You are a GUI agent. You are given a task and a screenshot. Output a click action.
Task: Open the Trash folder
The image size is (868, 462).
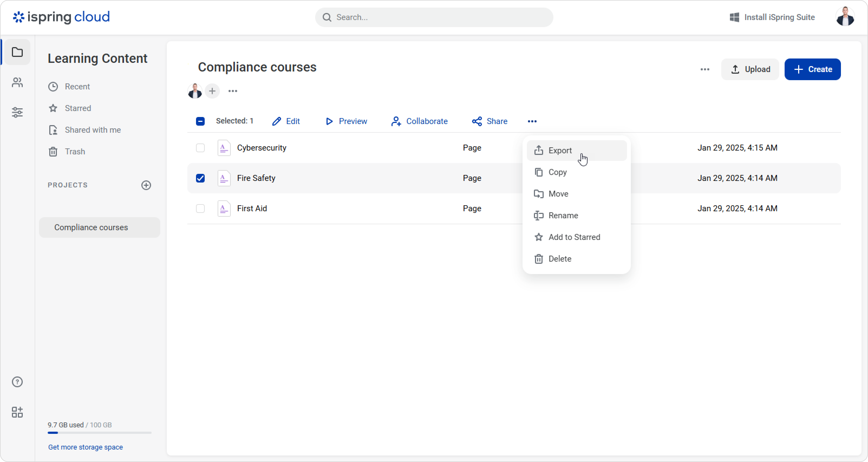point(75,152)
